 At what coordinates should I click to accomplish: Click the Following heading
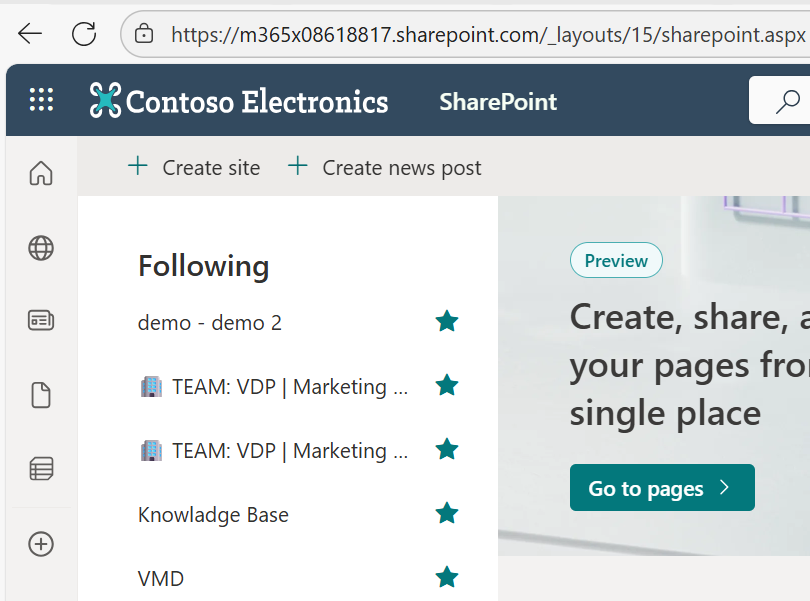pyautogui.click(x=204, y=267)
